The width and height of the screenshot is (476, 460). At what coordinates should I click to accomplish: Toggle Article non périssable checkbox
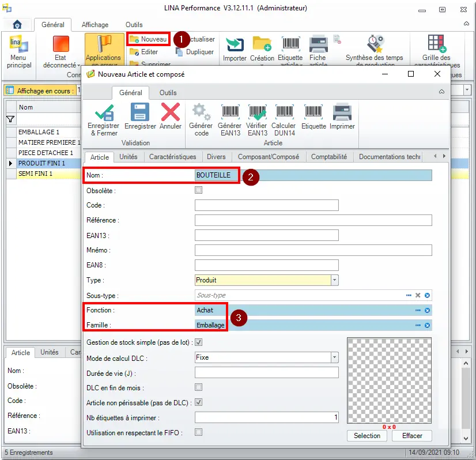click(x=199, y=402)
